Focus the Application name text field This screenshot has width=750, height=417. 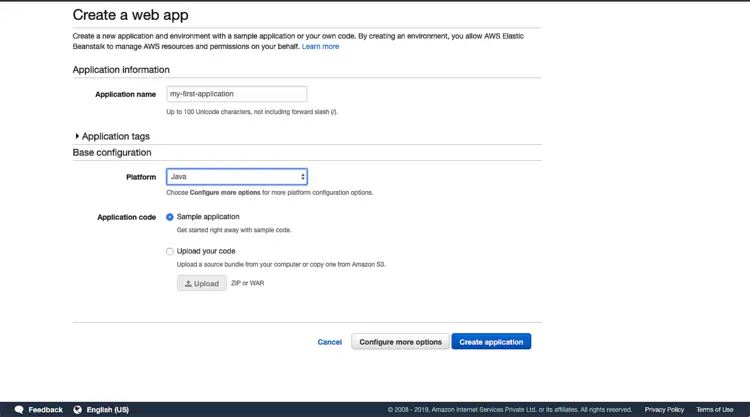(236, 94)
